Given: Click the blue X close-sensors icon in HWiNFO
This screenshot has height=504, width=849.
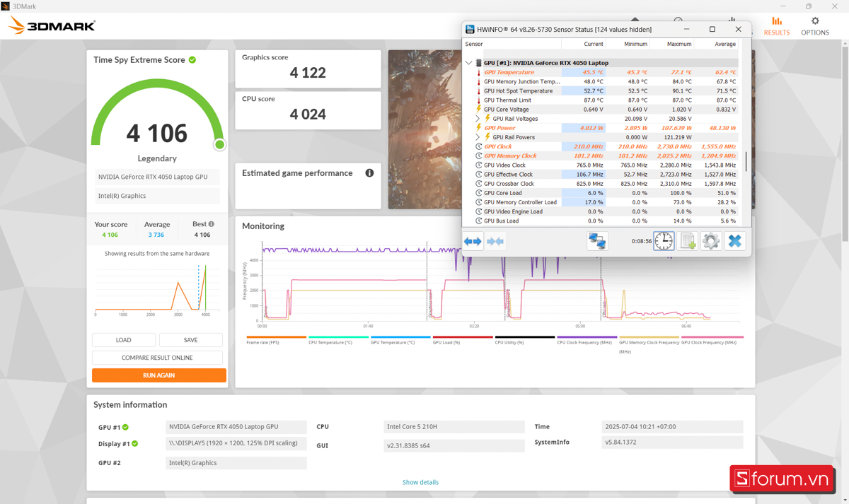Looking at the screenshot, I should click(x=735, y=241).
